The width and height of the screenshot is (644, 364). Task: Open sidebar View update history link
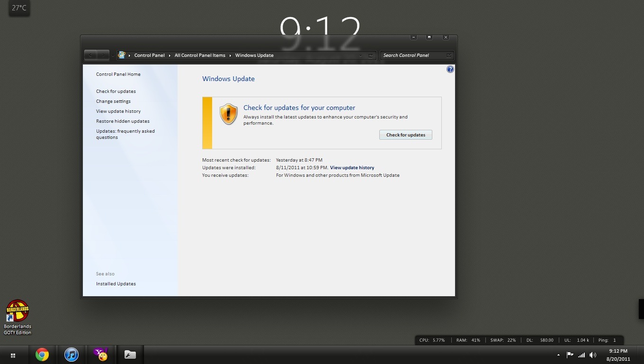pos(118,111)
